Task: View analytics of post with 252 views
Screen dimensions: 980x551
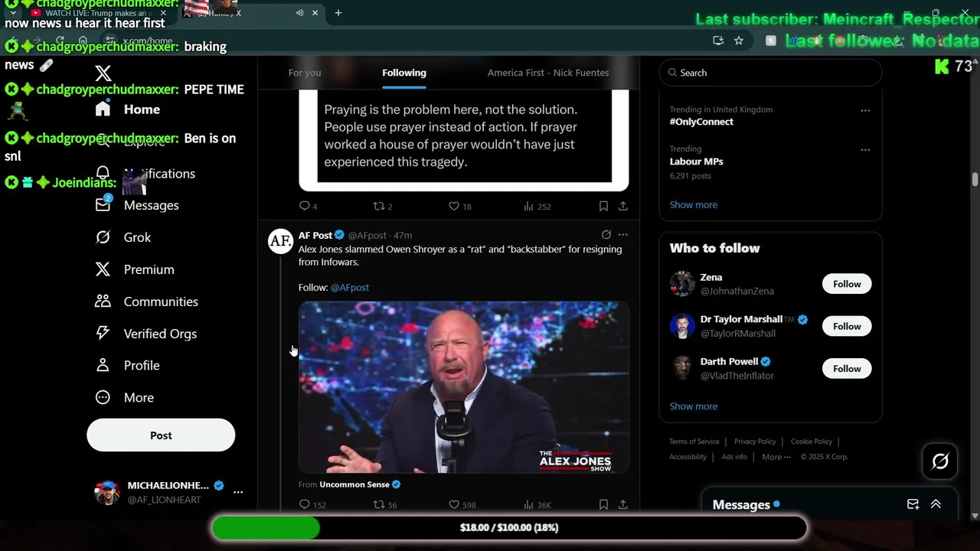Action: click(537, 206)
